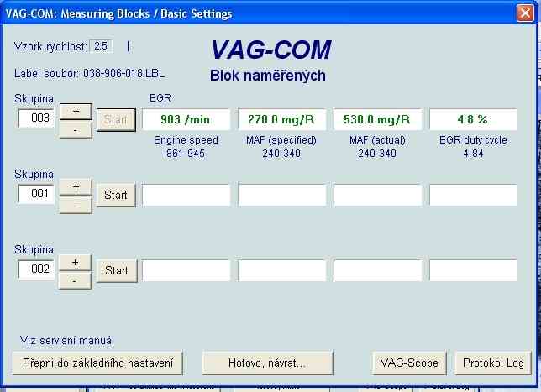Click the 'Engine speed' label
The width and height of the screenshot is (541, 392).
click(186, 140)
